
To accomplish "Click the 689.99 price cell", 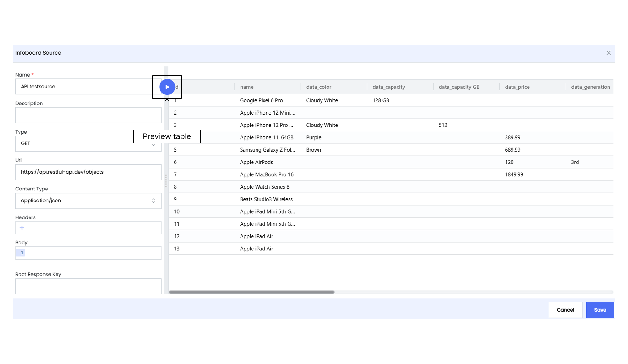I will point(533,150).
